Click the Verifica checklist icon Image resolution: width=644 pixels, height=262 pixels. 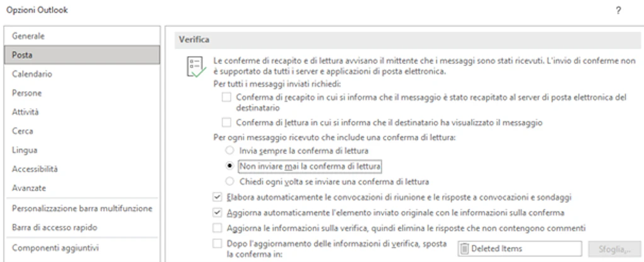pyautogui.click(x=196, y=68)
